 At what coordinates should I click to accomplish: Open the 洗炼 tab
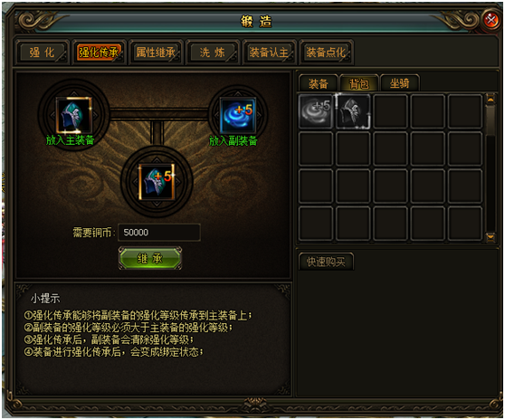click(213, 52)
